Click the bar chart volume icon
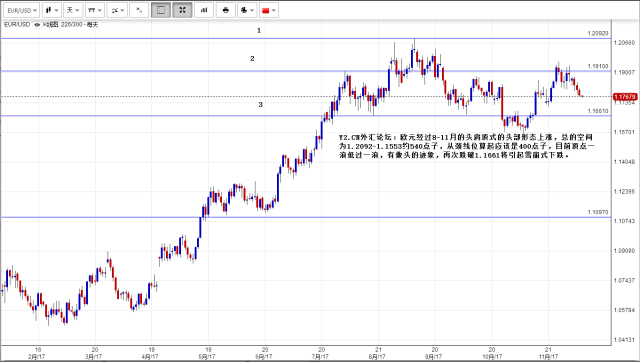Viewport: 640px width, 362px height. click(204, 10)
